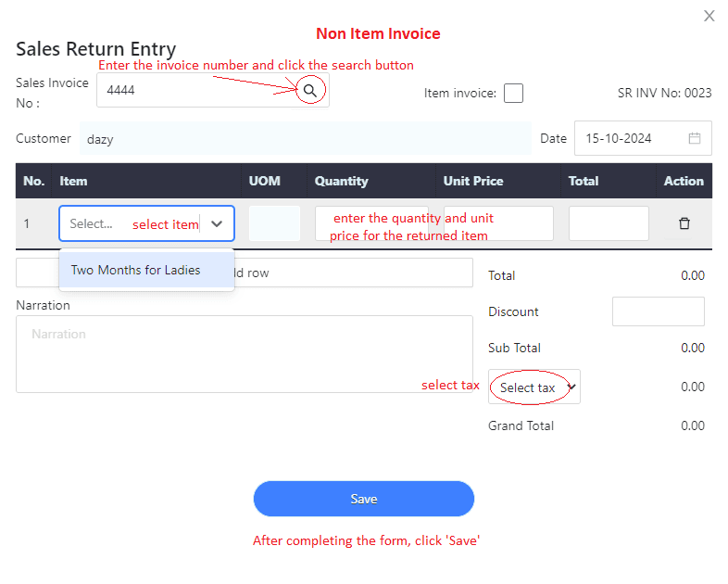Click the Discount input field

click(x=658, y=311)
